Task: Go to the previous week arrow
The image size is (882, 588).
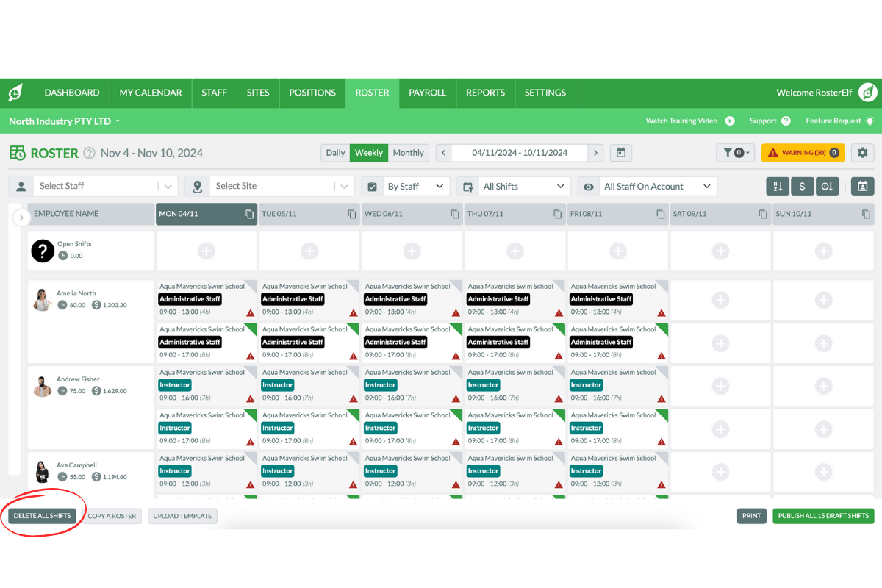Action: [x=443, y=153]
